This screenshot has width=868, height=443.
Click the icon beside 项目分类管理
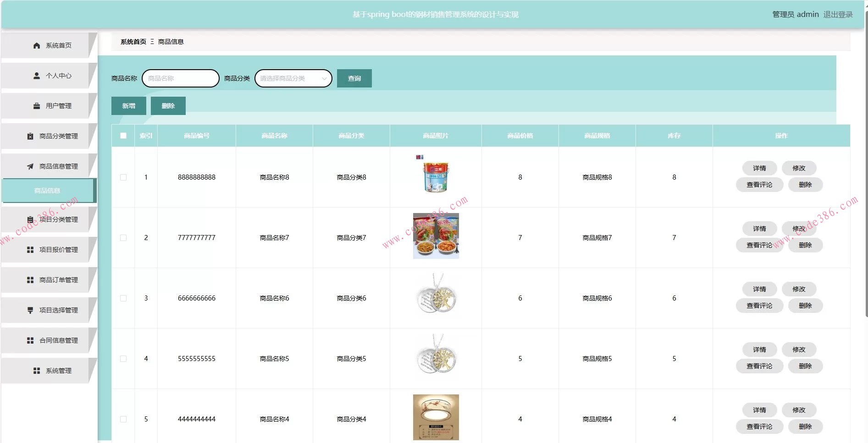coord(30,219)
